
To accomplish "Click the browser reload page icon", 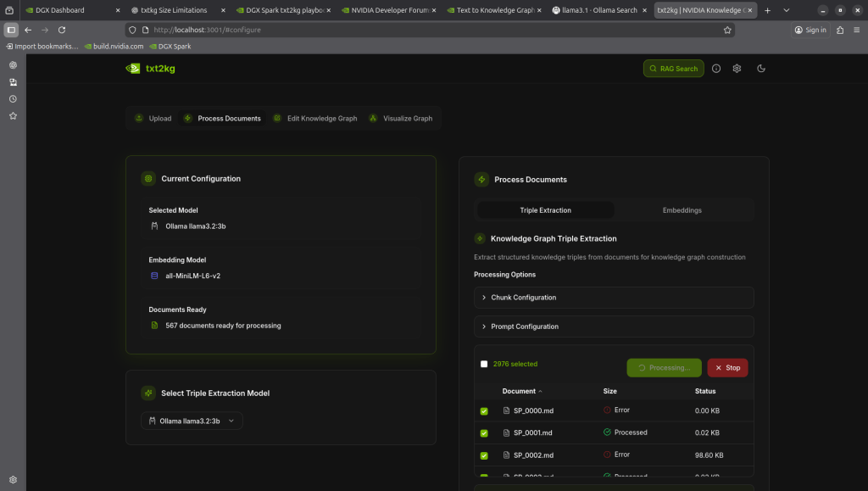I will pos(62,30).
